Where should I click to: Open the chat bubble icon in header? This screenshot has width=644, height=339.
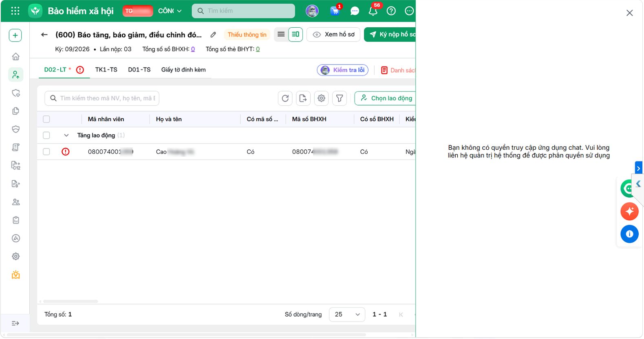(355, 11)
